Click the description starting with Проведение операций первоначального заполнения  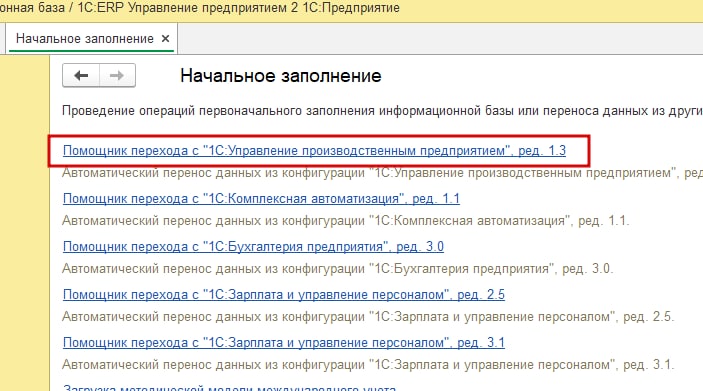point(382,110)
